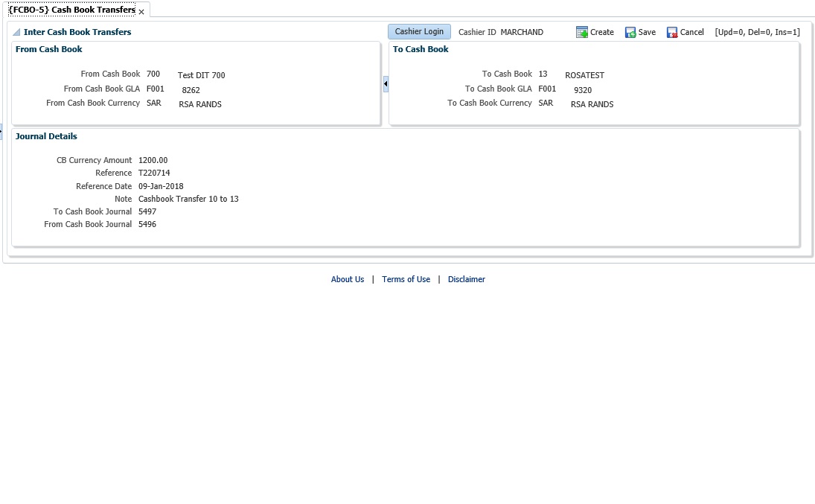Click the Reference Date 09-Jan-2018 field
Screen dimensions: 815x504
[x=161, y=186]
